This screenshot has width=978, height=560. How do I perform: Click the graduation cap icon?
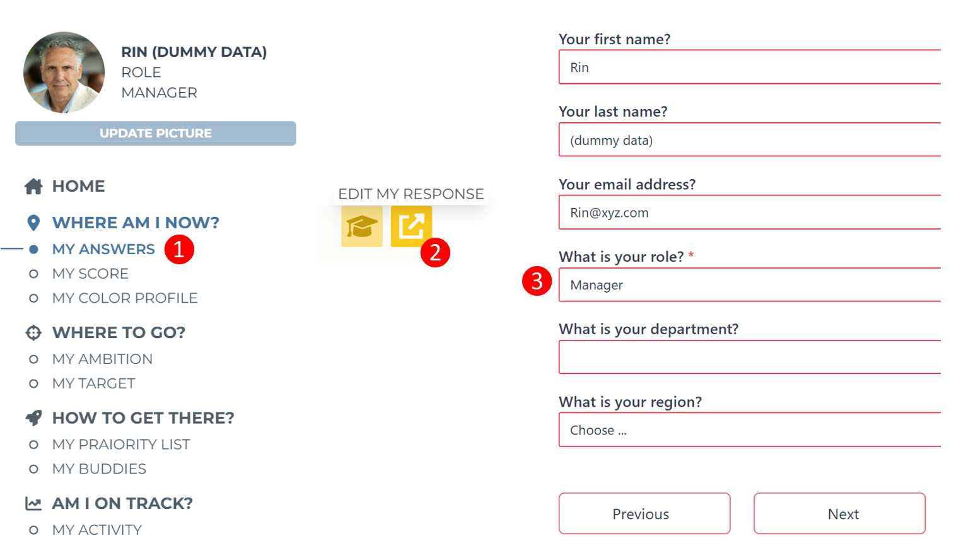362,226
